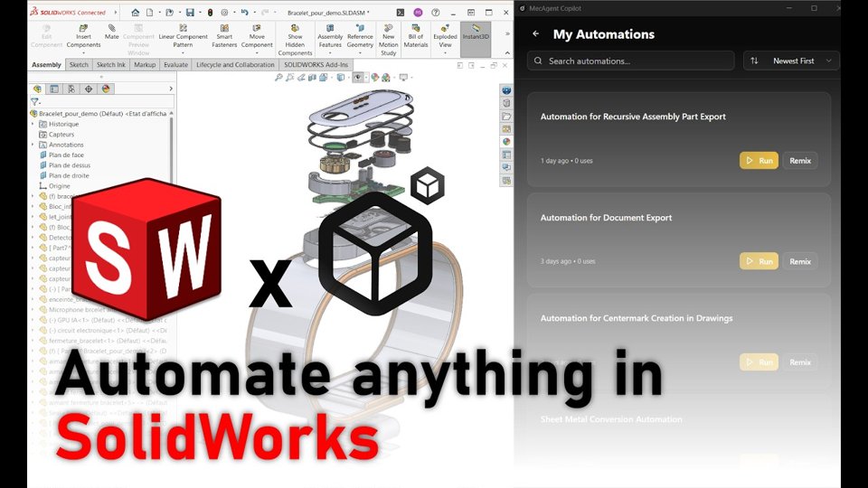Click the Save icon in SolidWorks toolbar
The width and height of the screenshot is (868, 488).
[190, 12]
